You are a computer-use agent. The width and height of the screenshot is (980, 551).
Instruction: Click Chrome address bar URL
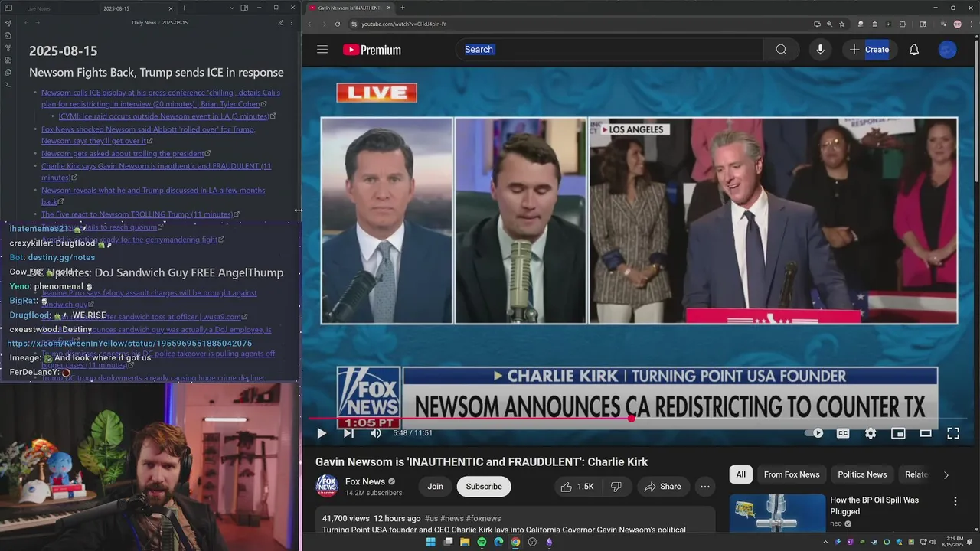(x=404, y=24)
